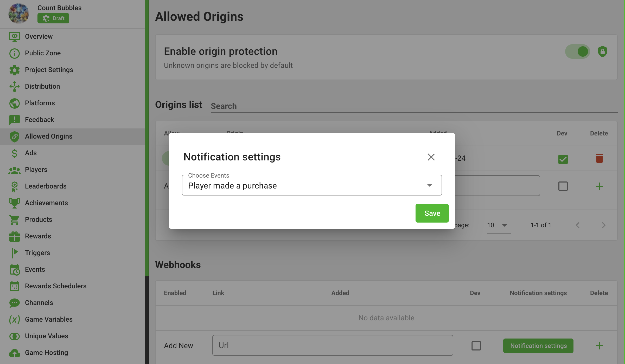Click the Game Variables (x) icon
The width and height of the screenshot is (625, 364).
15,320
